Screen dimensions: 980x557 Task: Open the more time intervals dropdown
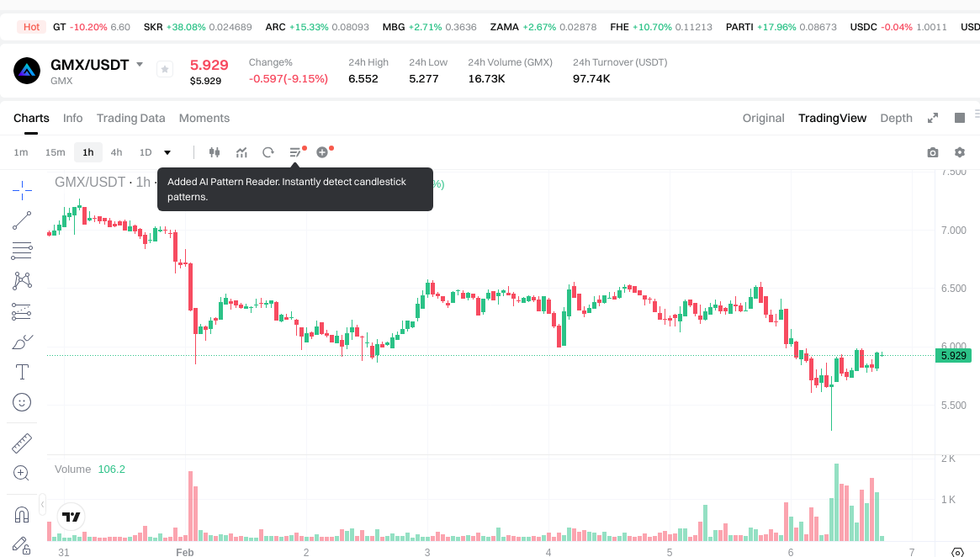click(x=167, y=152)
